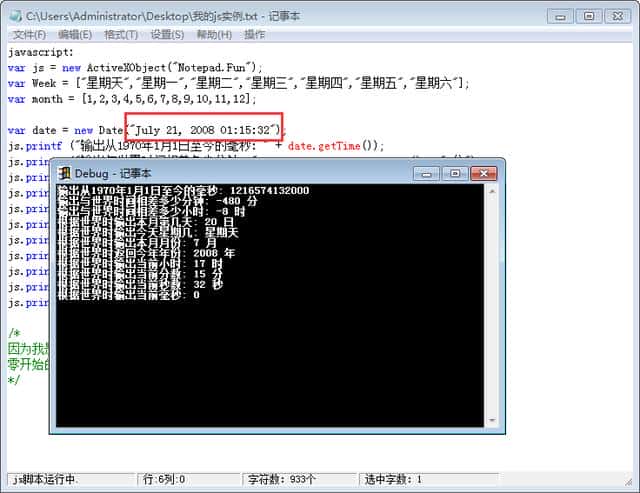Click the '行:6列:0' status bar entry
Screen dimensions: 640x493
point(189,479)
